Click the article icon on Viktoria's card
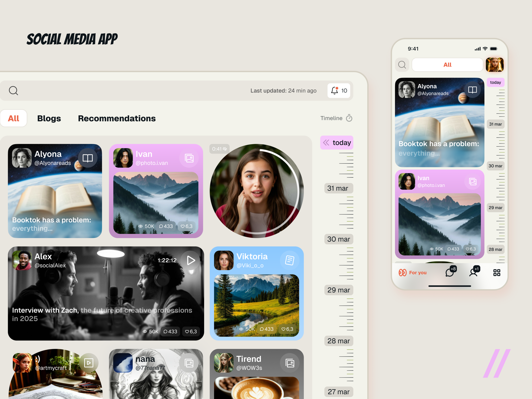The height and width of the screenshot is (399, 532). pyautogui.click(x=290, y=260)
